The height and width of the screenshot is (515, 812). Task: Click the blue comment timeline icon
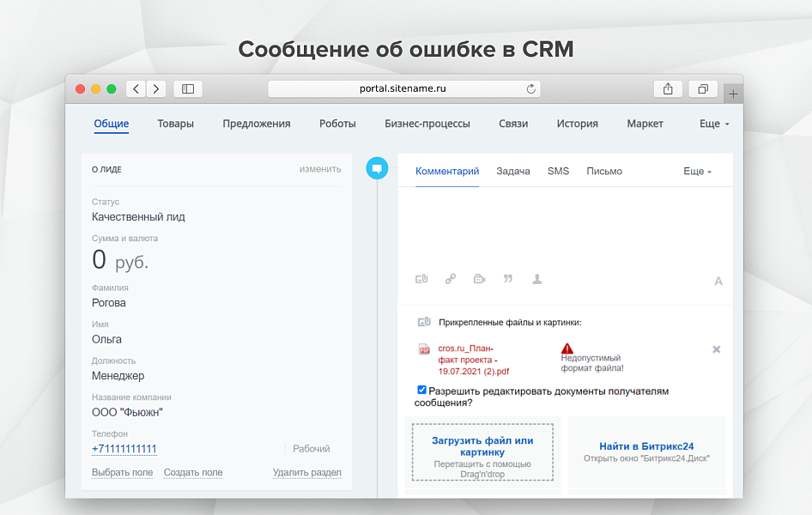377,168
